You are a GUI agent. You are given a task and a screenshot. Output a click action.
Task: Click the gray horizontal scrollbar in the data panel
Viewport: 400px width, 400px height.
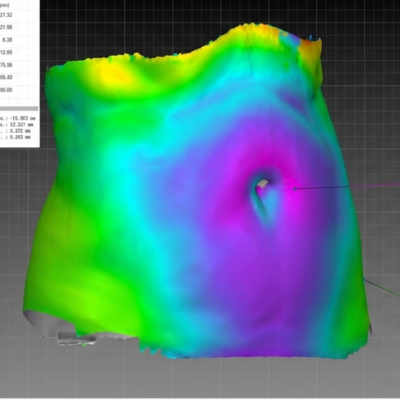(x=19, y=109)
